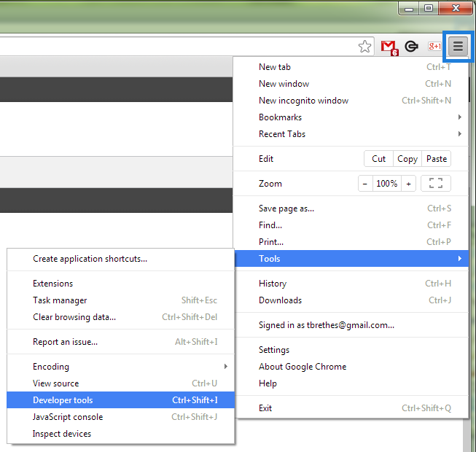Open the Gmail checker extension icon
This screenshot has width=476, height=452.
tap(389, 47)
